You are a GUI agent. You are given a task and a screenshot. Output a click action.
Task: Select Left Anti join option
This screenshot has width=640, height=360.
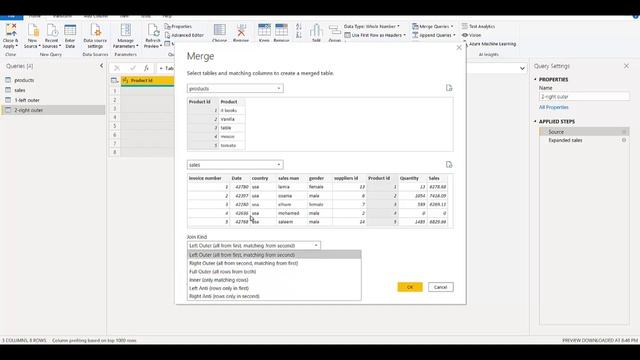coord(274,288)
